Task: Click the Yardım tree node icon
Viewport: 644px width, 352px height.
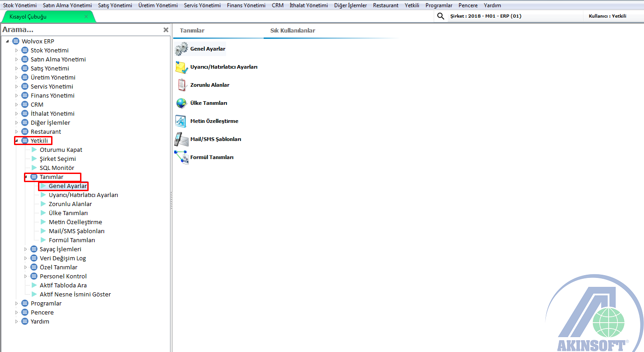Action: pyautogui.click(x=25, y=321)
